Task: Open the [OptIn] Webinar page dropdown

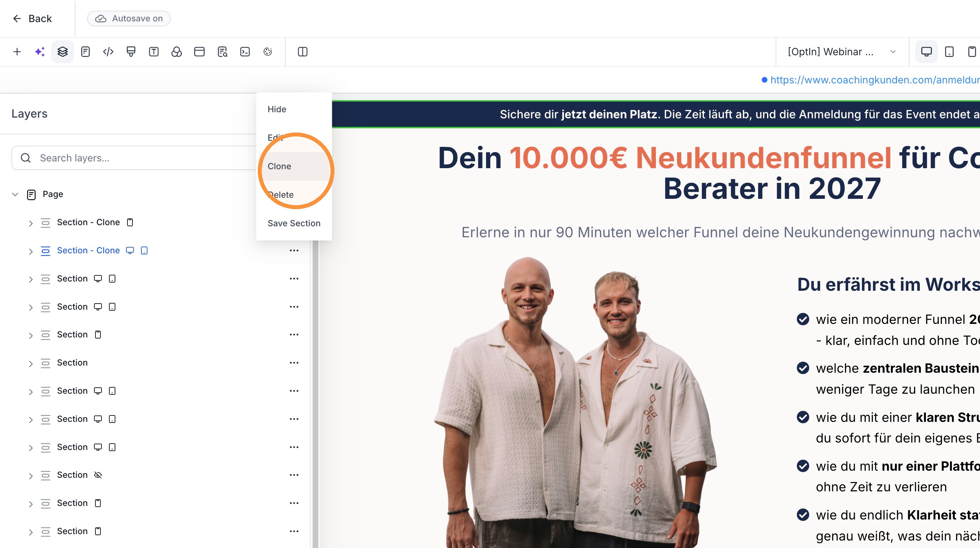Action: coord(842,52)
